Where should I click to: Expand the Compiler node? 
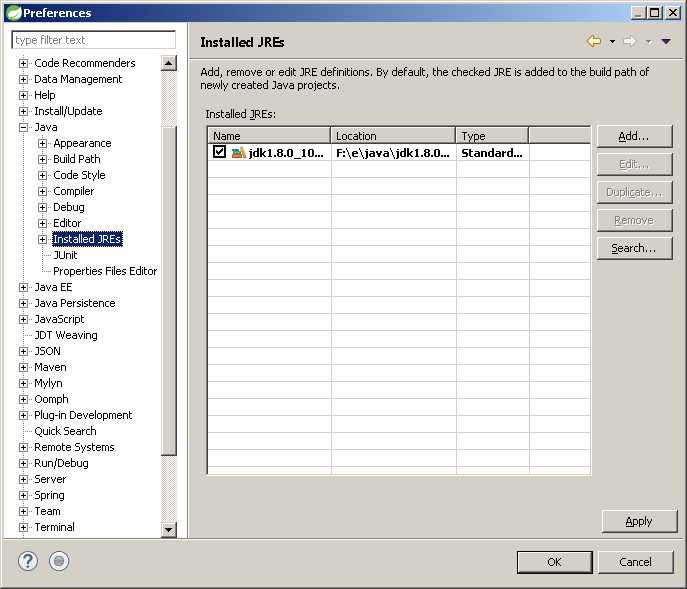pyautogui.click(x=42, y=191)
